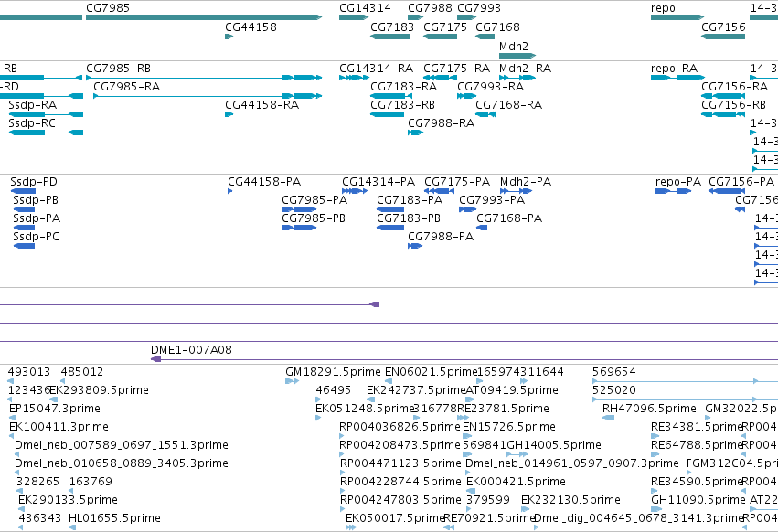Select the CG7993 gene label
The width and height of the screenshot is (778, 532).
pyautogui.click(x=479, y=8)
